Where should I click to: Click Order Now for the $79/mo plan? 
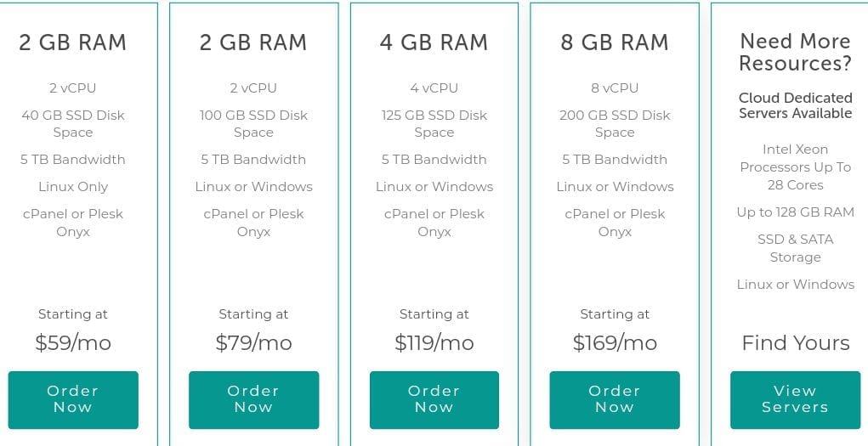[253, 399]
